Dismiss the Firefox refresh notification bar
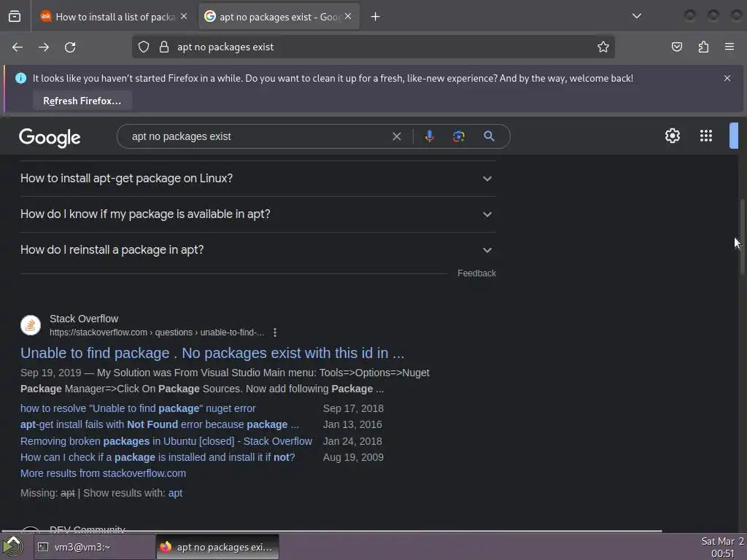 (727, 78)
